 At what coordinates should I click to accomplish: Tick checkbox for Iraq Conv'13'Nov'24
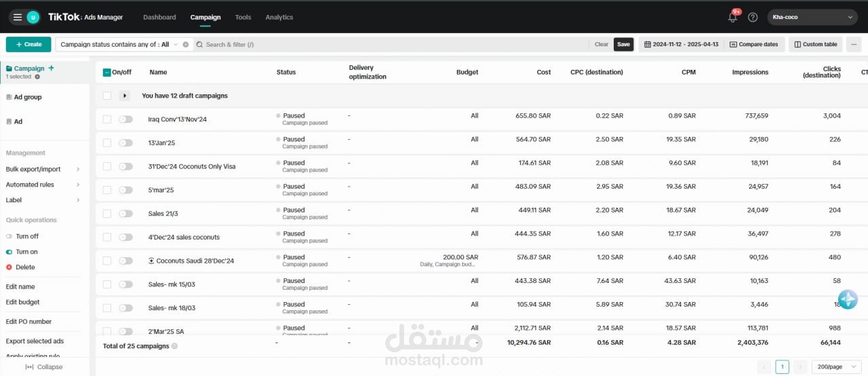106,119
